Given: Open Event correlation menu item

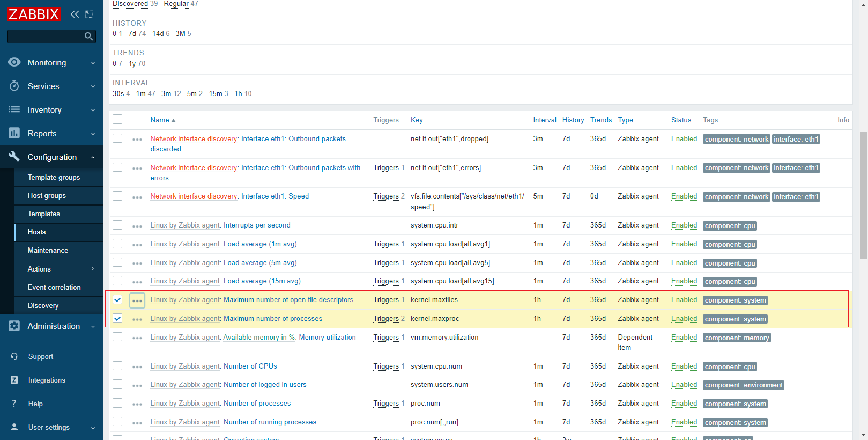Looking at the screenshot, I should coord(54,287).
